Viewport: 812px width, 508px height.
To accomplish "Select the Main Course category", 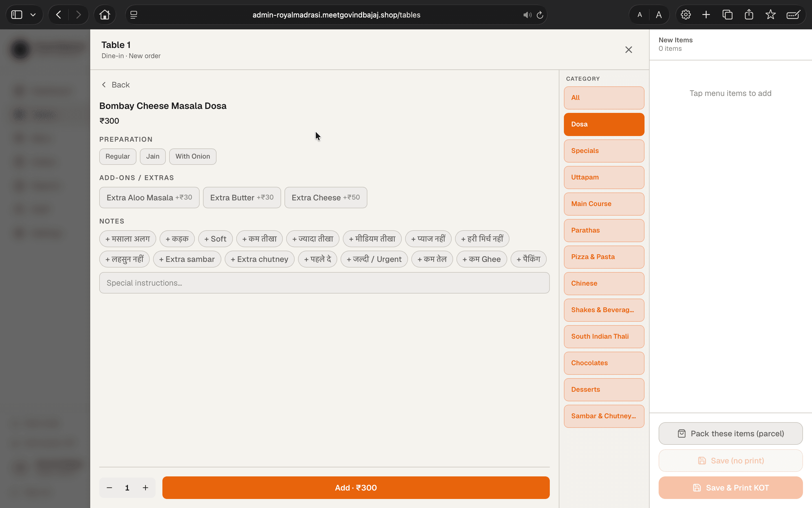I will coord(604,204).
